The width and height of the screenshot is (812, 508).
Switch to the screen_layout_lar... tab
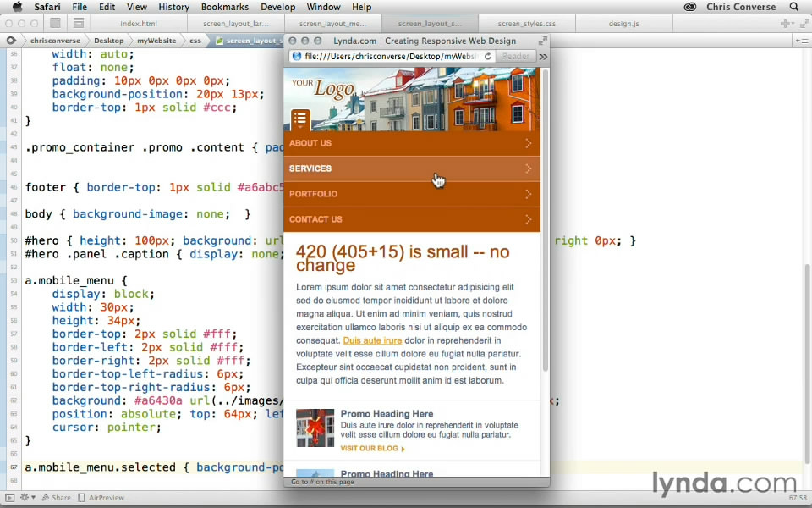point(236,24)
